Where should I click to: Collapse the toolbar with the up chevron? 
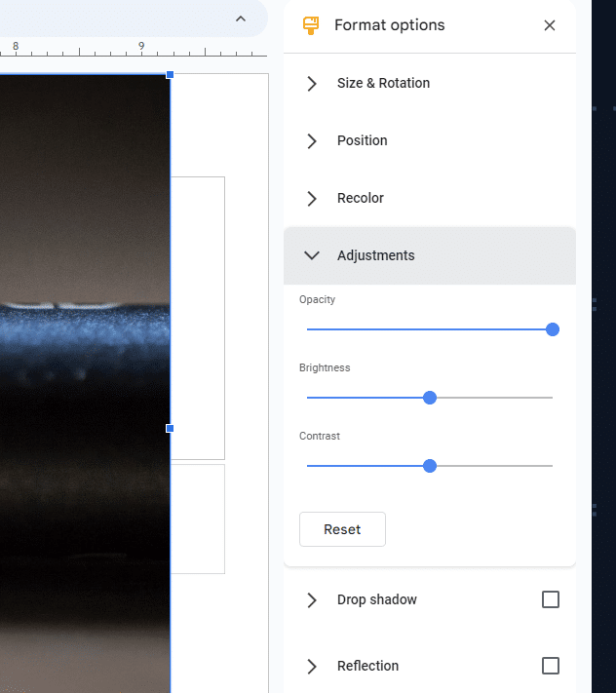pyautogui.click(x=241, y=19)
